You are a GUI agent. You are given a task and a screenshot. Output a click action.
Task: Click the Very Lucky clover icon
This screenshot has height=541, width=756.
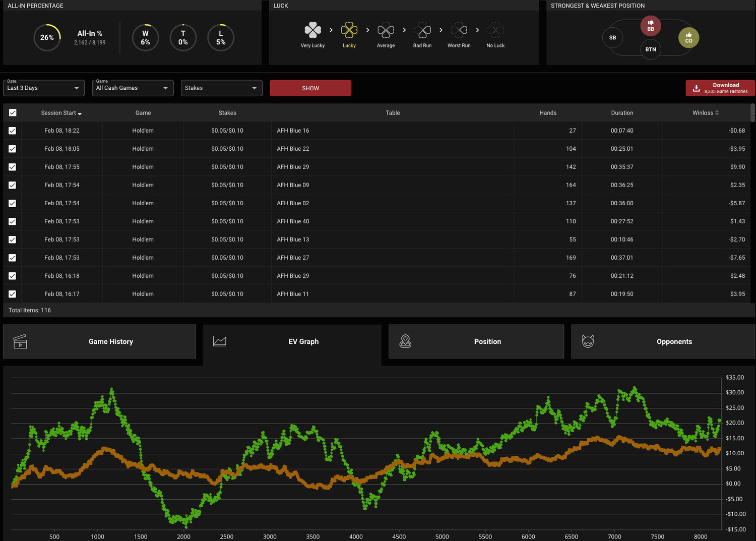(x=312, y=30)
